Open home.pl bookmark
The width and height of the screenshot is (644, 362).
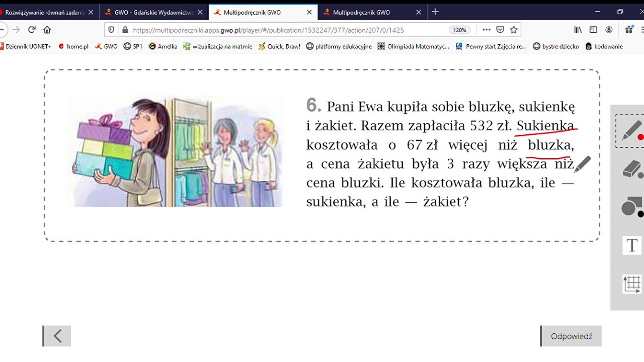click(x=73, y=46)
